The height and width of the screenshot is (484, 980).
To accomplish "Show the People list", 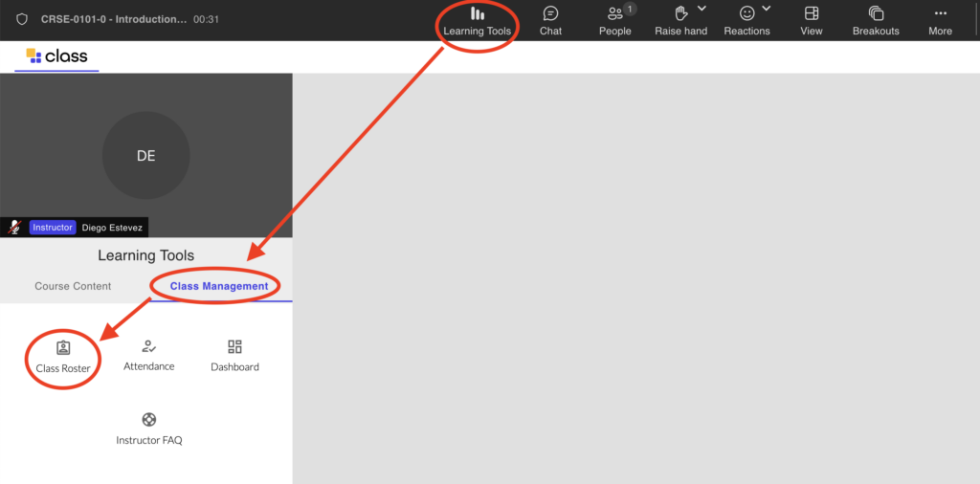I will pos(614,20).
